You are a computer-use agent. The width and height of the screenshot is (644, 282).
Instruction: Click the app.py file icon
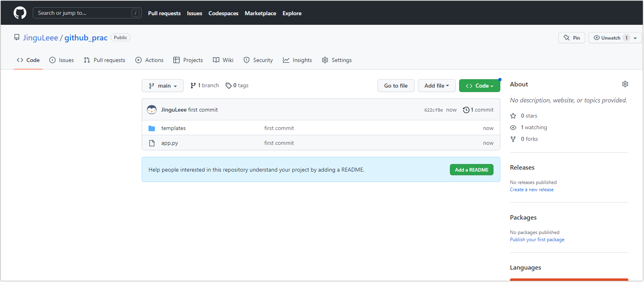click(152, 143)
